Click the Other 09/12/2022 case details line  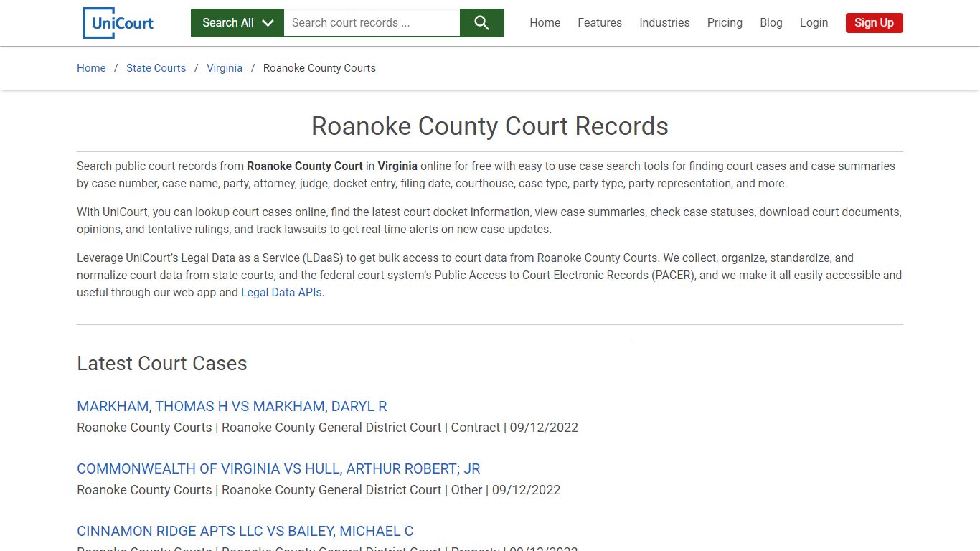319,490
